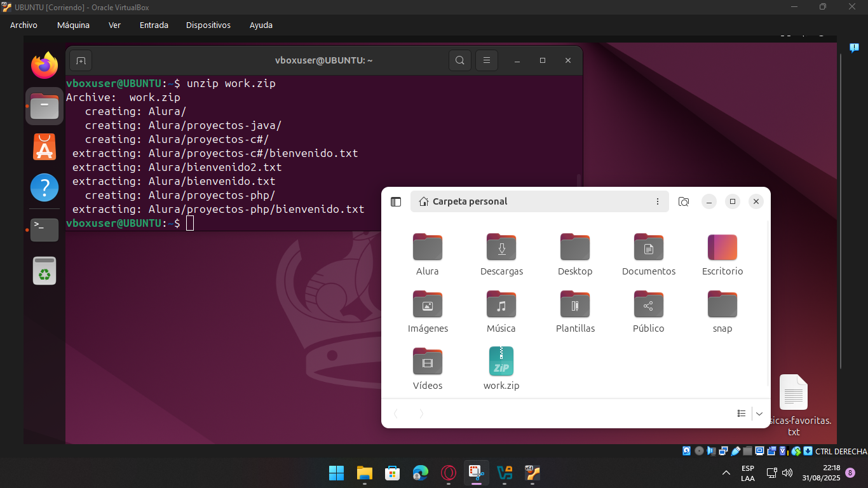Click the display status icon in VirtualBox

tap(760, 451)
